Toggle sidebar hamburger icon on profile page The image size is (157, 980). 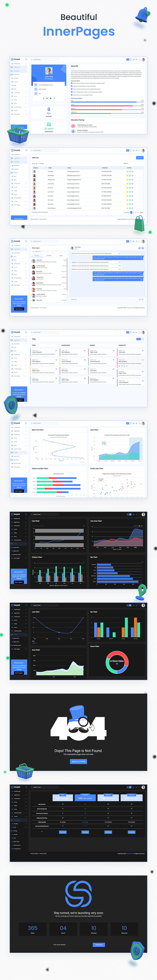pos(26,59)
